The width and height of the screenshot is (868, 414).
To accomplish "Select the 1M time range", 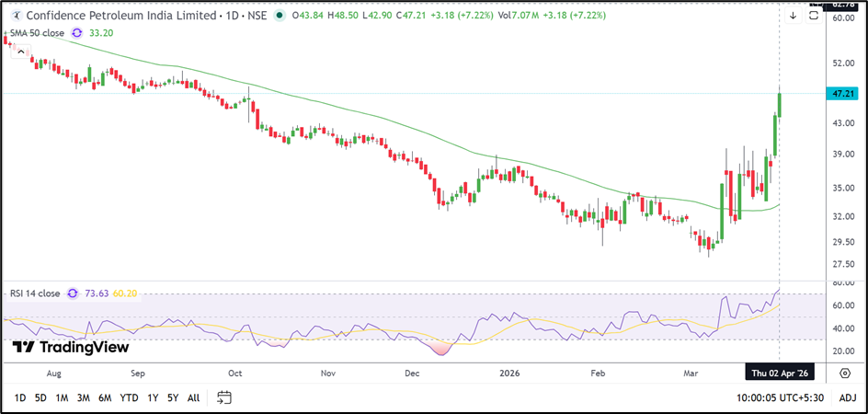I will tap(62, 397).
